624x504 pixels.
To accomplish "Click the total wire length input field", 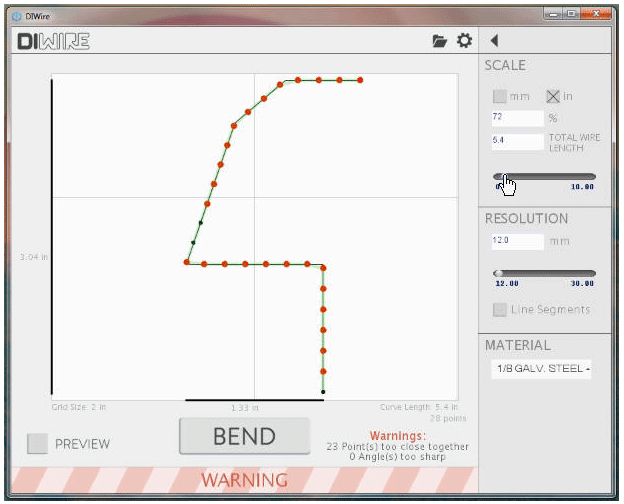I will 517,141.
